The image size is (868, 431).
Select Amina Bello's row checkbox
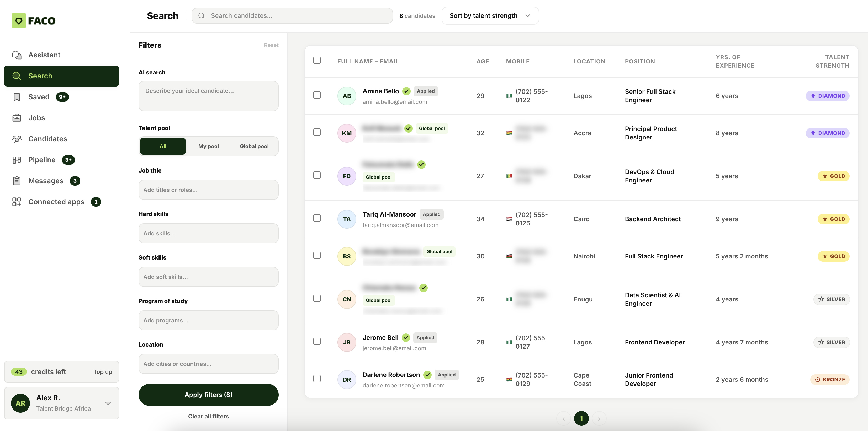click(317, 95)
